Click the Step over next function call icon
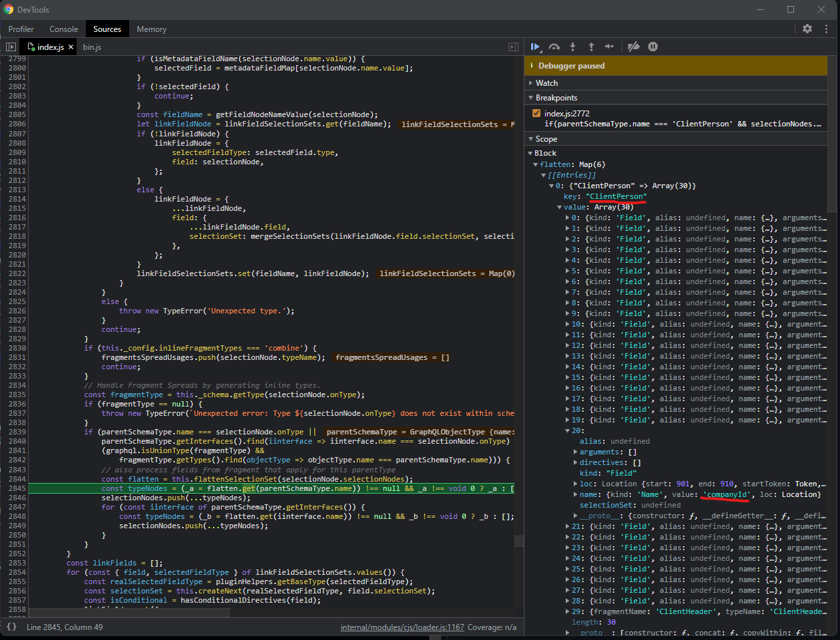 pos(554,47)
